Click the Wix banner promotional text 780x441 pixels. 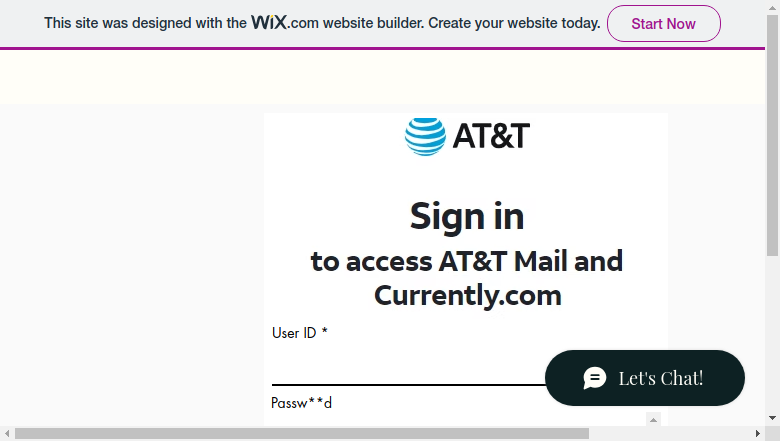(322, 23)
